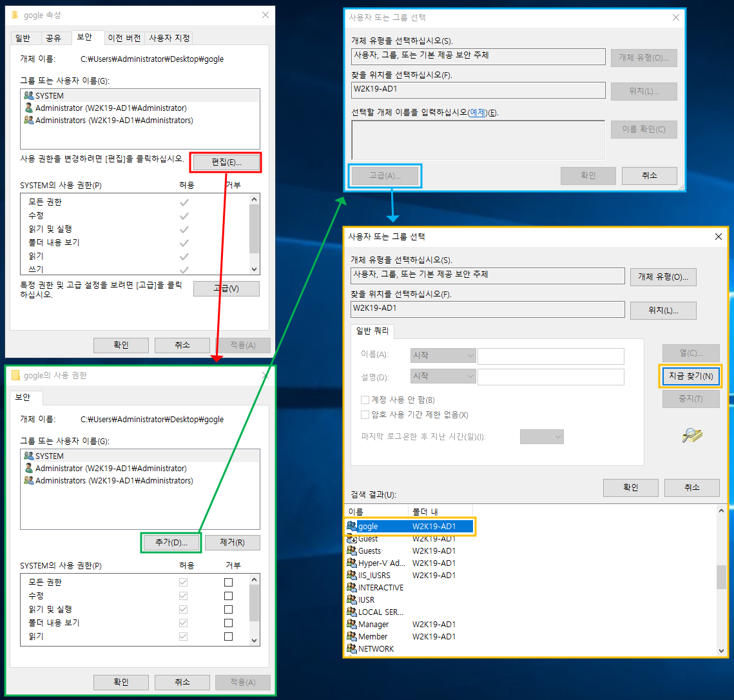This screenshot has width=734, height=700.
Task: Click 열(C)... button in advanced search
Action: pos(690,353)
